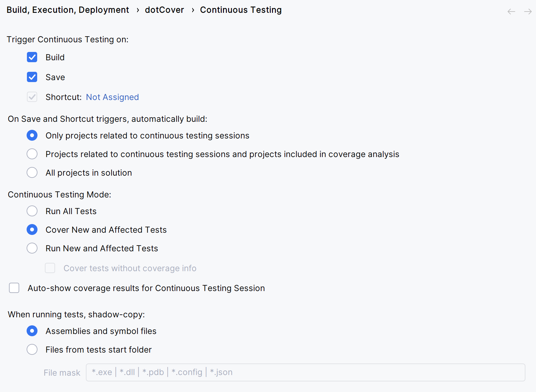
Task: Select Assemblies and symbol files shadow-copy option
Action: coord(32,331)
